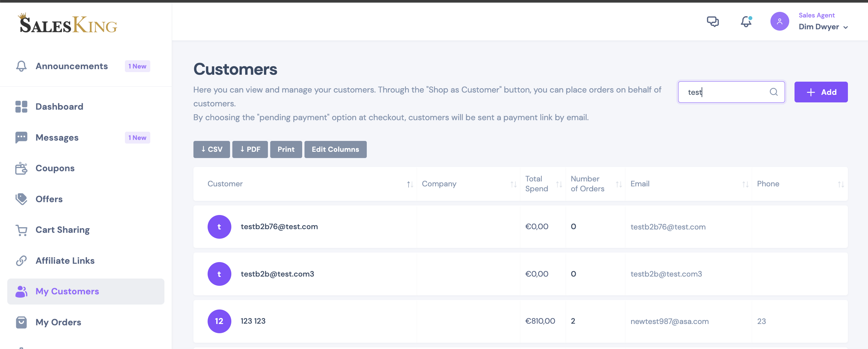Viewport: 868px width, 349px height.
Task: Open the notifications bell in header
Action: [x=746, y=21]
